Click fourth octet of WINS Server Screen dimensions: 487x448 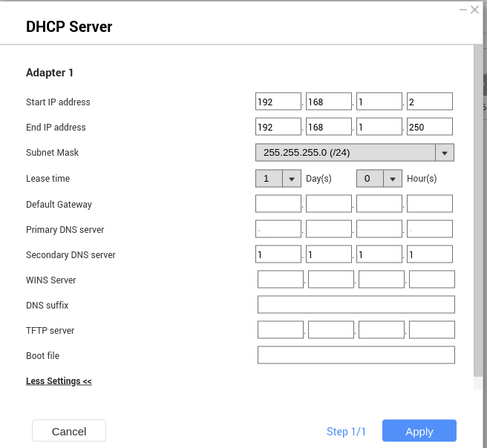[432, 279]
